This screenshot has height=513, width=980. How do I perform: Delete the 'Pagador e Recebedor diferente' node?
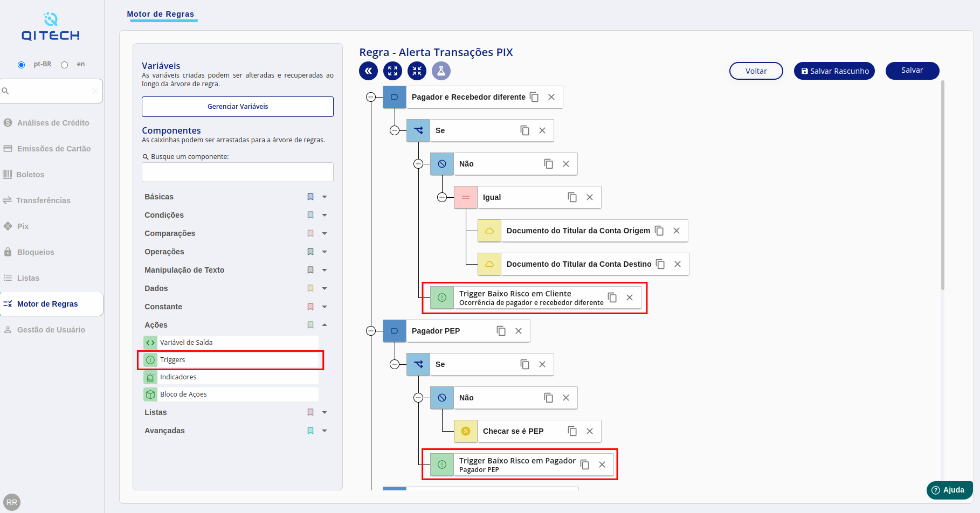click(551, 97)
